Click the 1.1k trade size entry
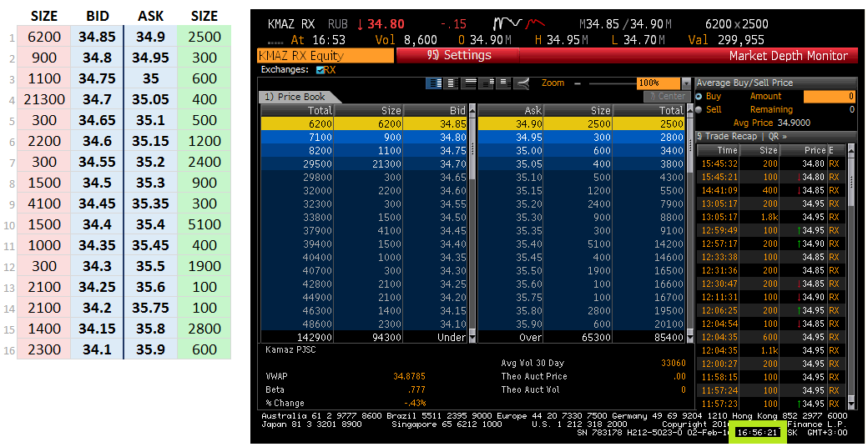Screen dimensions: 868x447 point(770,350)
